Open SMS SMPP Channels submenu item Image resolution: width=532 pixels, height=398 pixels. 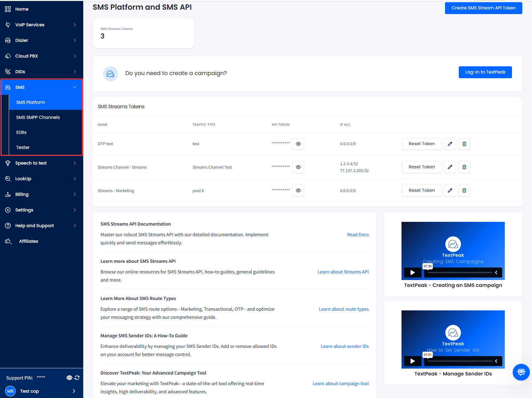pos(38,117)
